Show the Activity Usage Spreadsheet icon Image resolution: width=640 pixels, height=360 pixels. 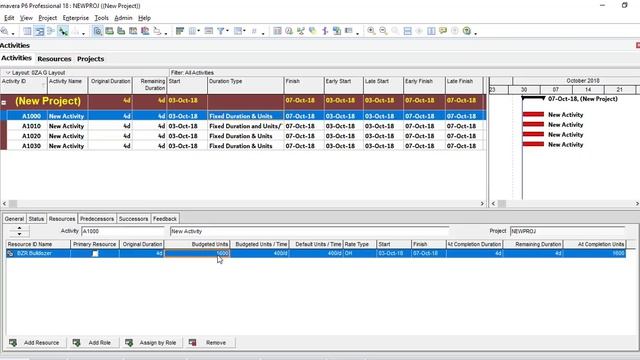coord(109,31)
